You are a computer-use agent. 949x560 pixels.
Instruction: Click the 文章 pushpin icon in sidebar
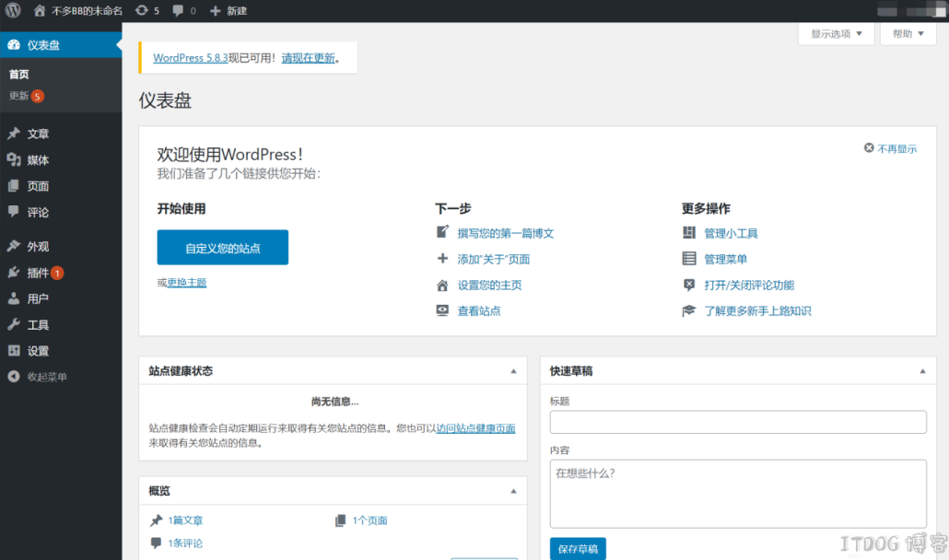pyautogui.click(x=14, y=134)
